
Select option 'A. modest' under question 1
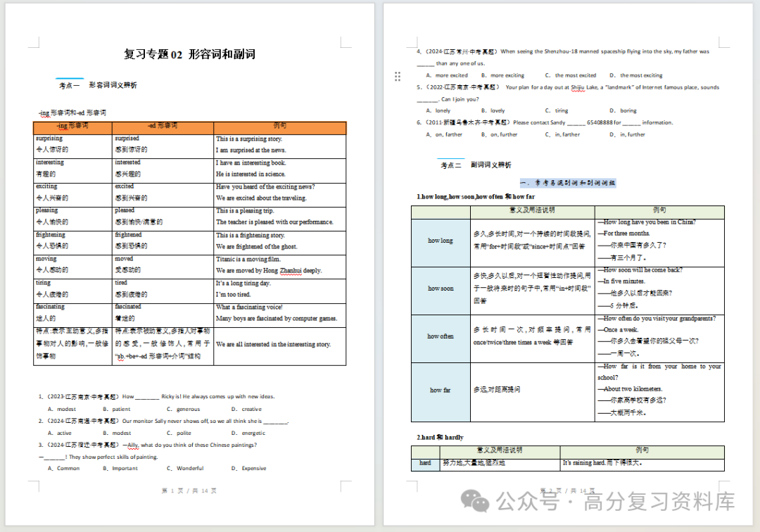pyautogui.click(x=61, y=410)
